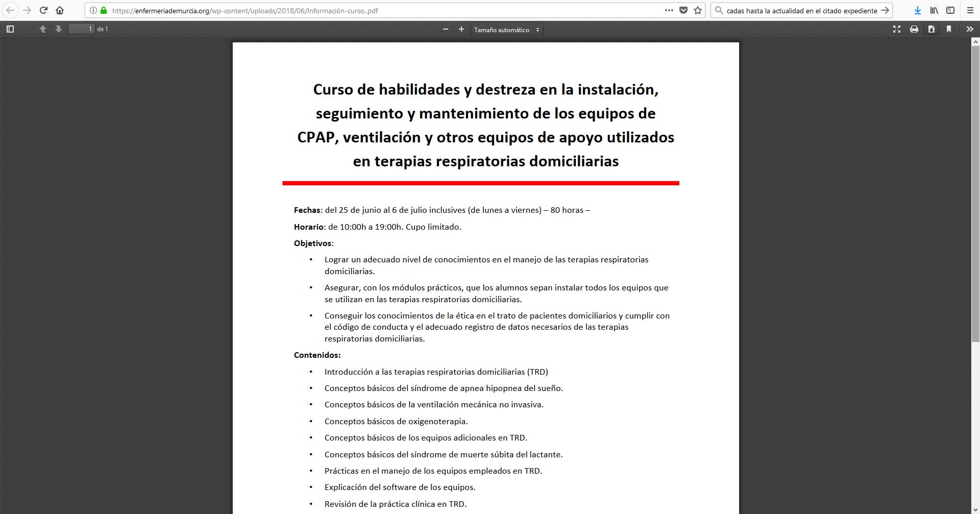Click 'Conceptos básicos del síndrome de apnea hipopnea del sueño.'
The width and height of the screenshot is (980, 514).
pos(444,388)
